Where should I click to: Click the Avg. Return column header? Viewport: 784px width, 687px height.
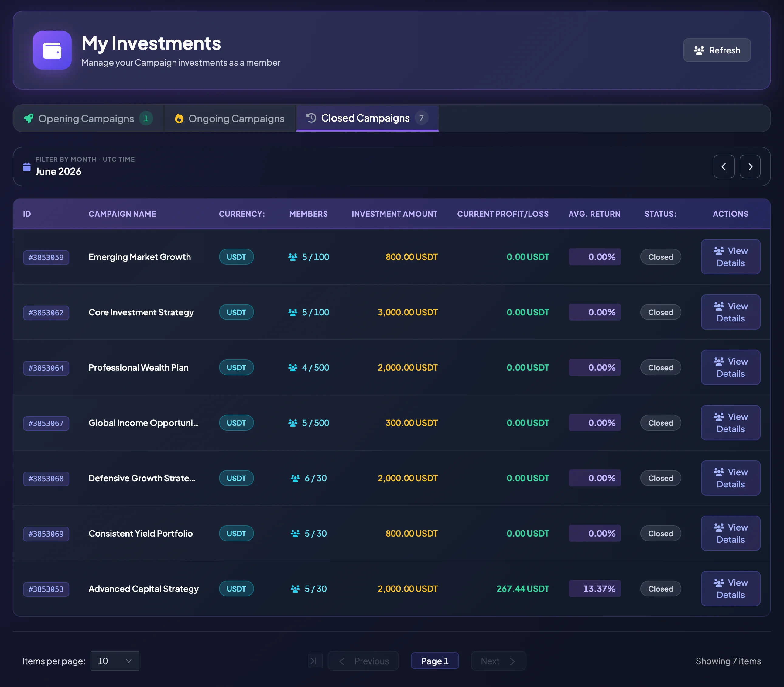click(x=594, y=214)
